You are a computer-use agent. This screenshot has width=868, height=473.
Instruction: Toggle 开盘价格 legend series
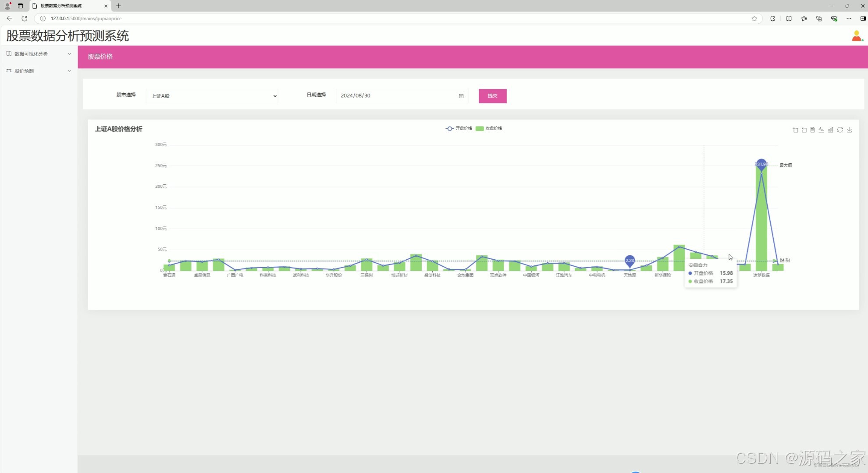pos(459,128)
